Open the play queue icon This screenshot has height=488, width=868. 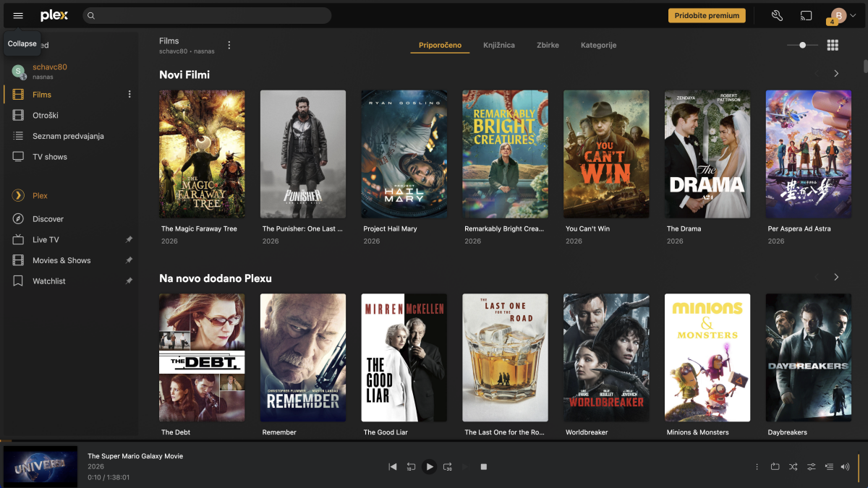pyautogui.click(x=829, y=467)
